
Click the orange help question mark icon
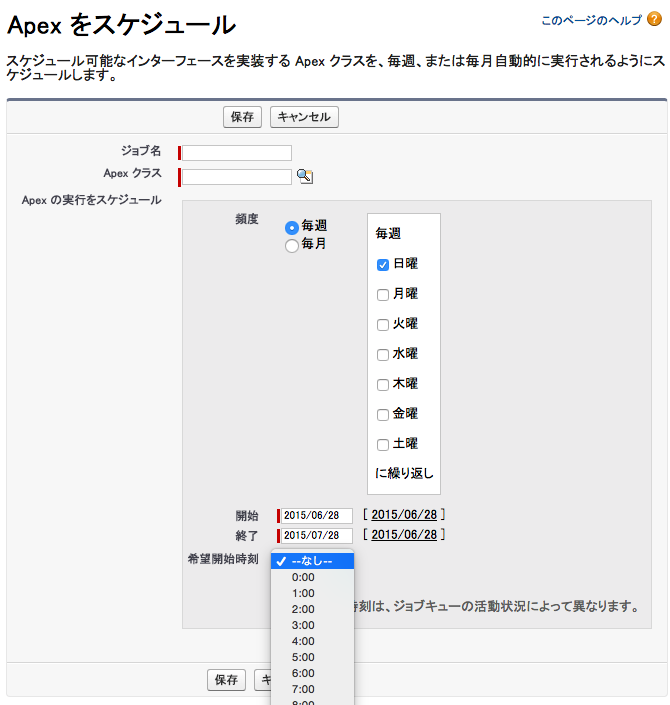654,19
